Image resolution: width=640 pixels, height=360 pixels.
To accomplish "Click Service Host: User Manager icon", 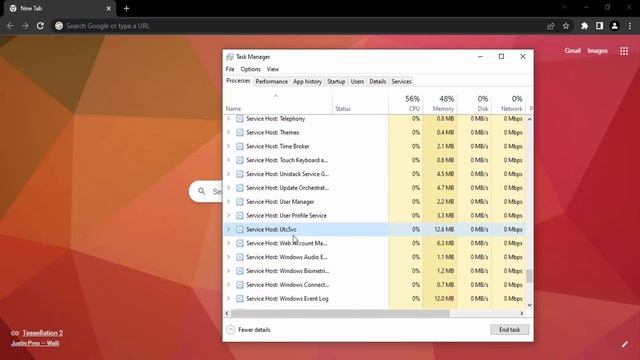I will 240,202.
